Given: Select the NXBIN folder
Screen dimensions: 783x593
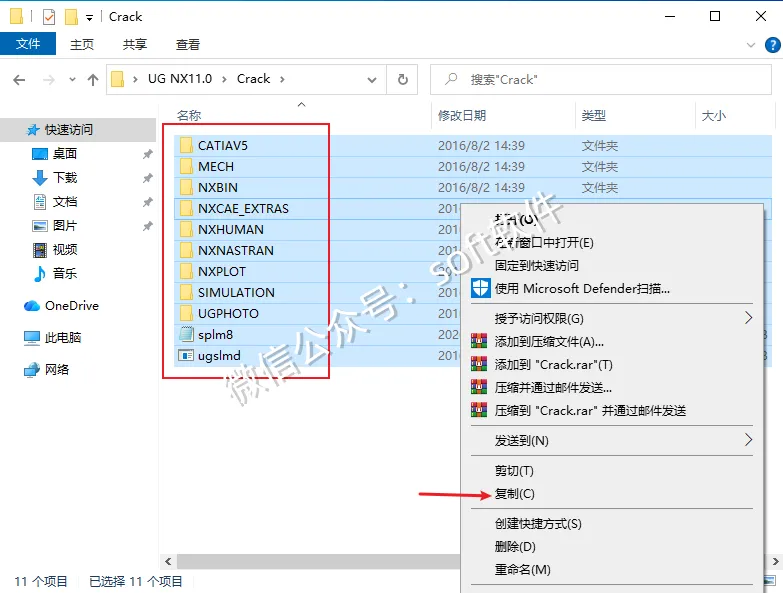Looking at the screenshot, I should pos(218,187).
